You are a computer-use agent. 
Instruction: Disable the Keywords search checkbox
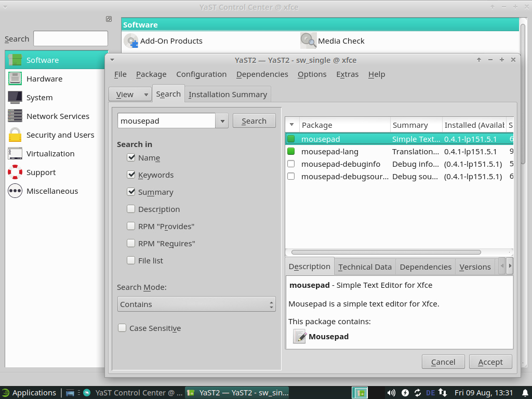pos(131,175)
